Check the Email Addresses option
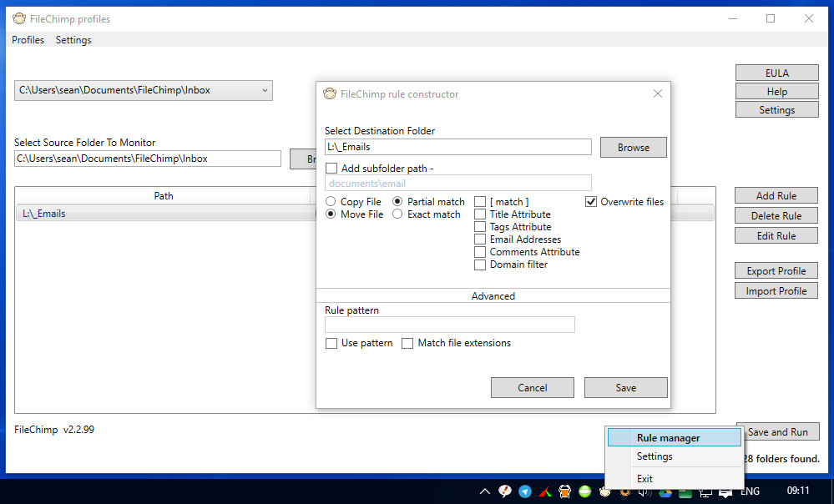The height and width of the screenshot is (504, 834). [480, 239]
